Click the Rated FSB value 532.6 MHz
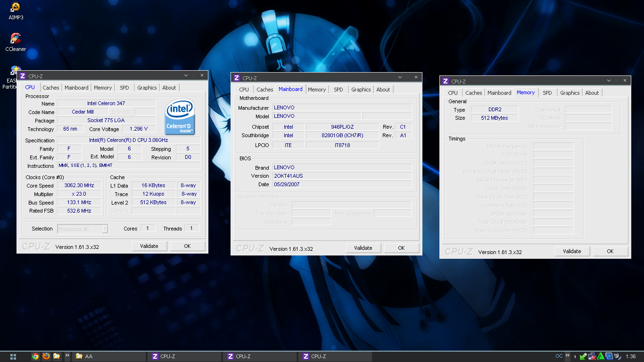This screenshot has height=362, width=644. tap(79, 211)
